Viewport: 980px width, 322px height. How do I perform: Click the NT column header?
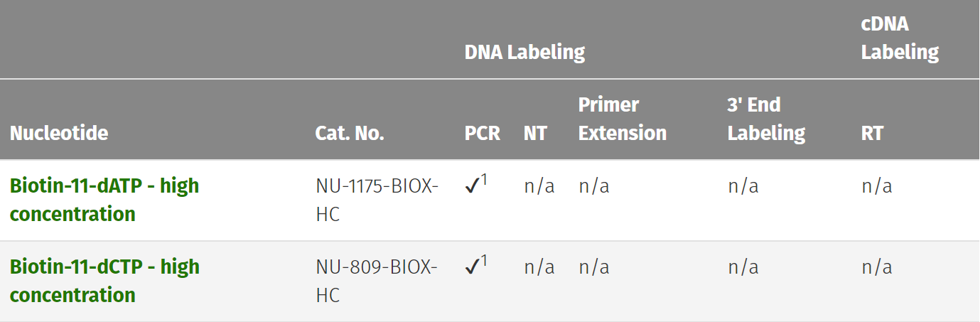point(535,133)
